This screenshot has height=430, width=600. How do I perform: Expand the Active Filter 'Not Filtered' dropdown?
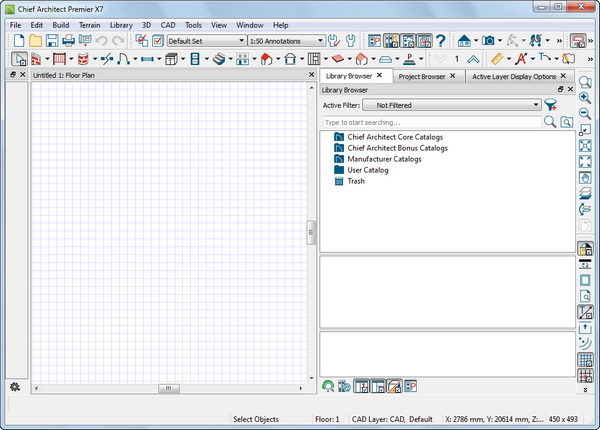point(451,104)
